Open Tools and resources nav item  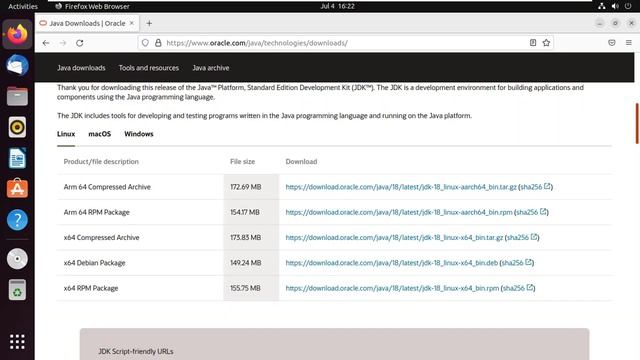coord(149,68)
